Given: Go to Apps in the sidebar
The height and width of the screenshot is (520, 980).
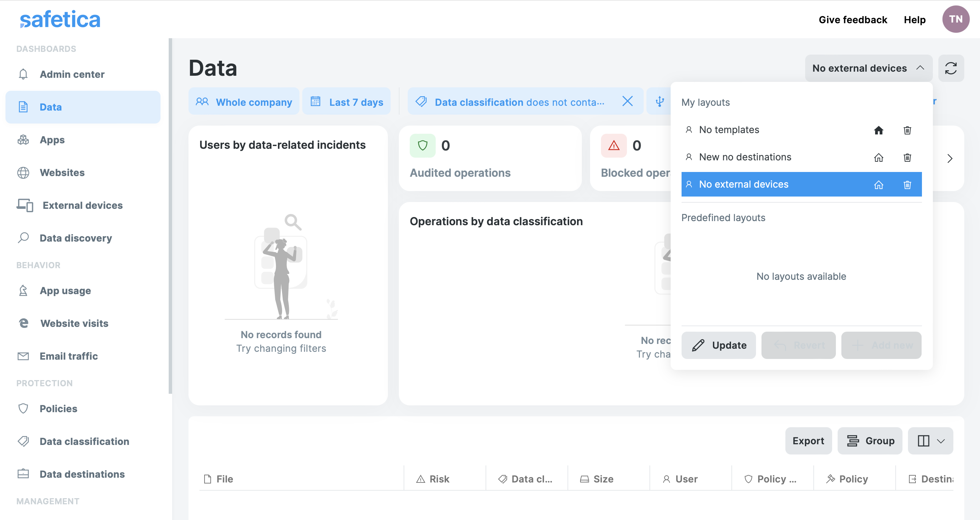Looking at the screenshot, I should click(83, 140).
